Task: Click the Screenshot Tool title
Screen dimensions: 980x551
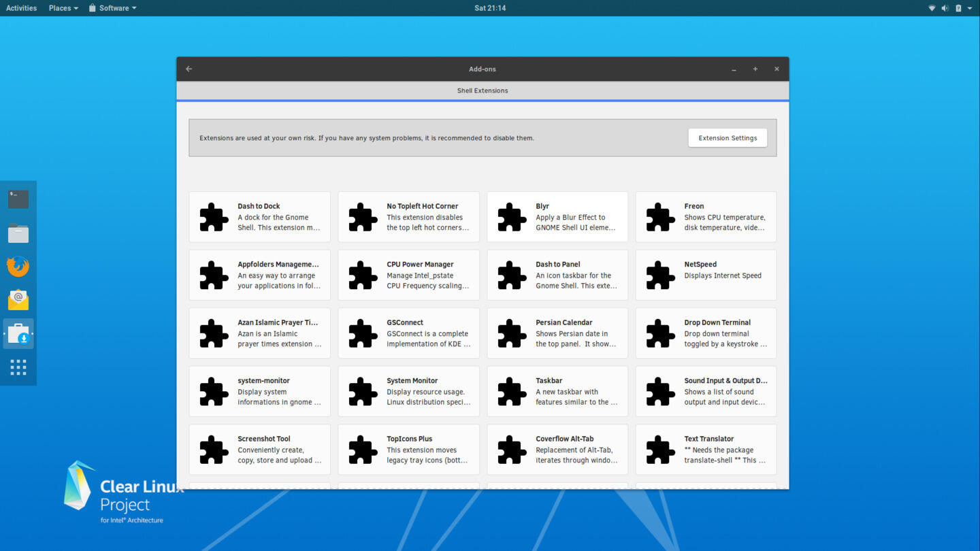Action: click(x=264, y=439)
